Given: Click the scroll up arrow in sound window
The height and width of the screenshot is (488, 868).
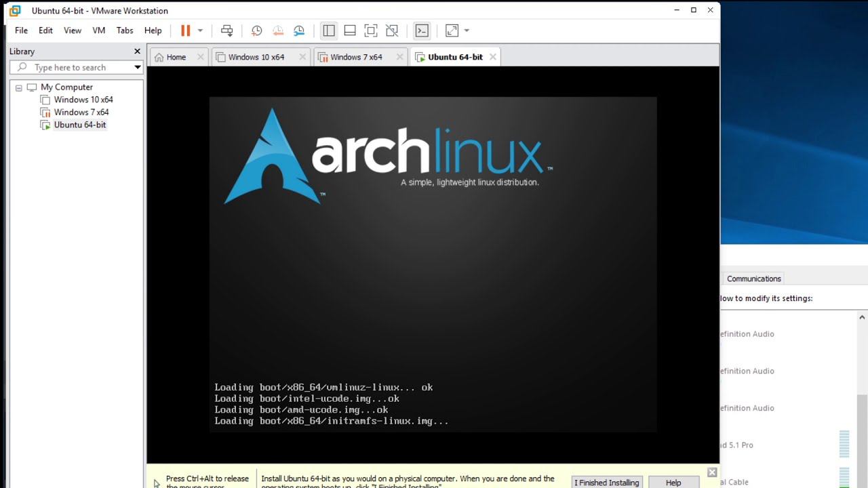Looking at the screenshot, I should [862, 317].
